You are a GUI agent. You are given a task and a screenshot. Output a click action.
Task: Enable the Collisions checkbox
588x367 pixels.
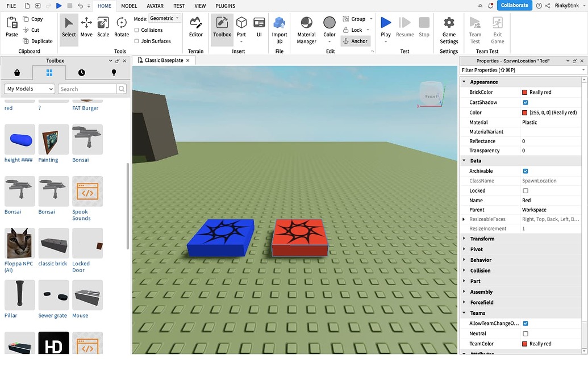[136, 30]
